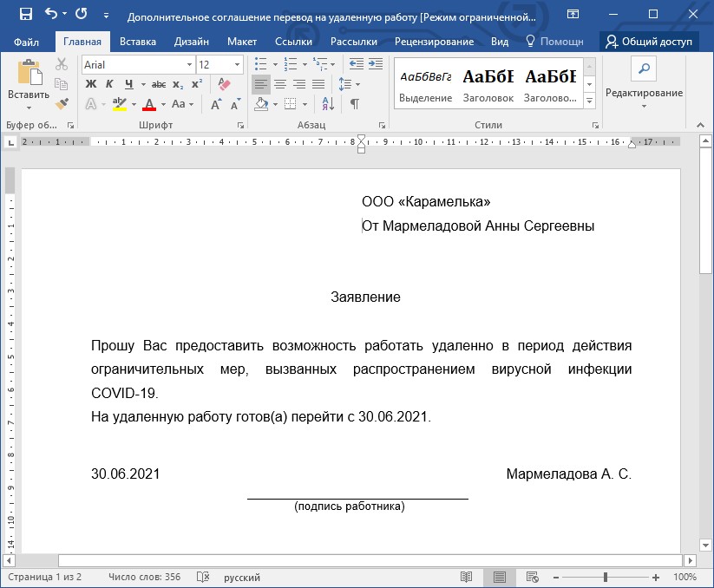
Task: Collapse the ribbon chevron
Action: [700, 125]
